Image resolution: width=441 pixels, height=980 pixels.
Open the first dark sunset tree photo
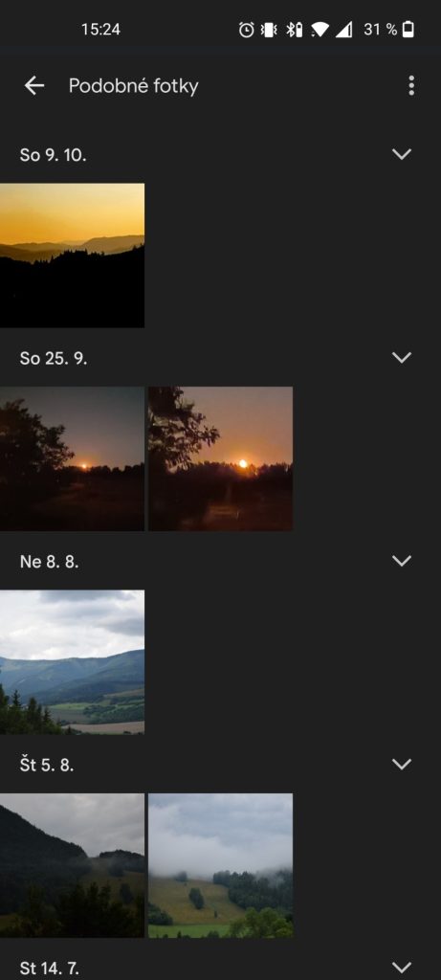[x=72, y=458]
